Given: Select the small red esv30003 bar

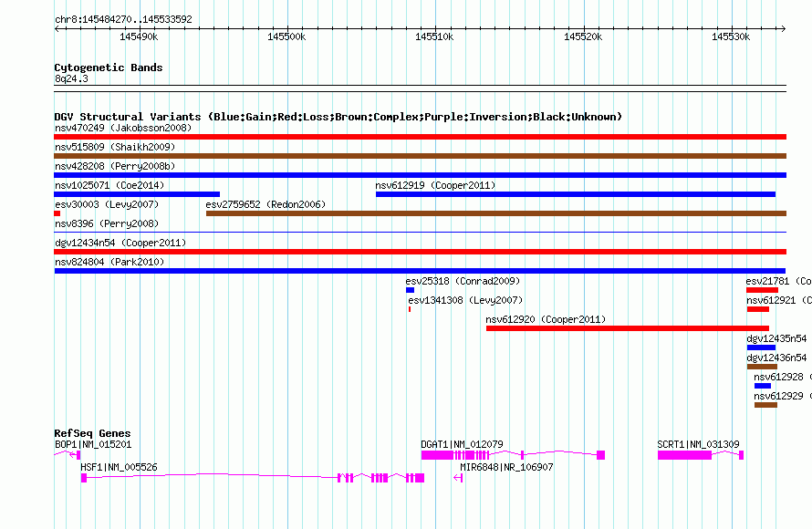Looking at the screenshot, I should [57, 213].
